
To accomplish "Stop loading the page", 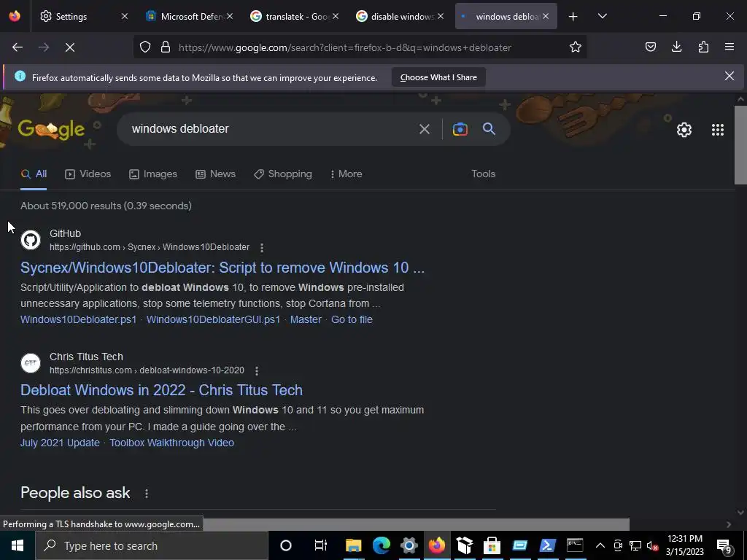I will point(70,47).
